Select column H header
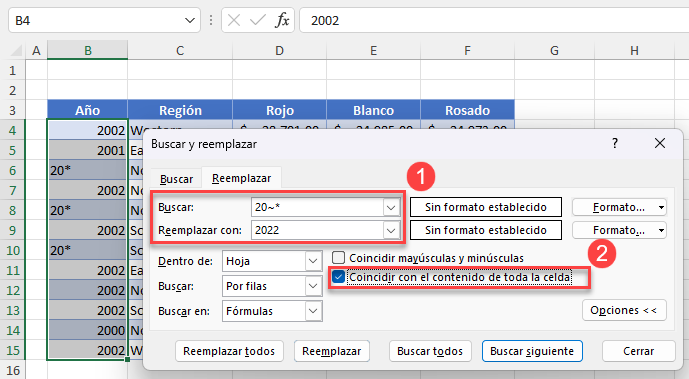This screenshot has width=689, height=379. pos(634,51)
